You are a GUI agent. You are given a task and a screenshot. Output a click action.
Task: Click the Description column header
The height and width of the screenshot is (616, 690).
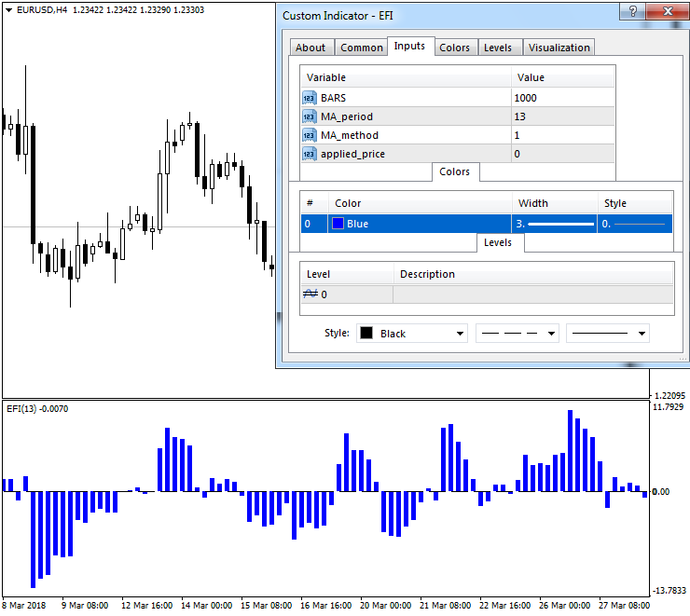(533, 274)
